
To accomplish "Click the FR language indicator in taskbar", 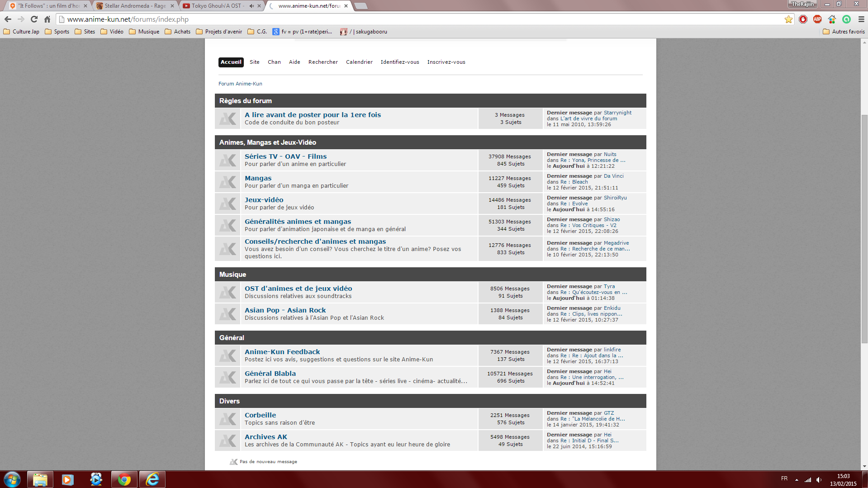I will point(784,479).
